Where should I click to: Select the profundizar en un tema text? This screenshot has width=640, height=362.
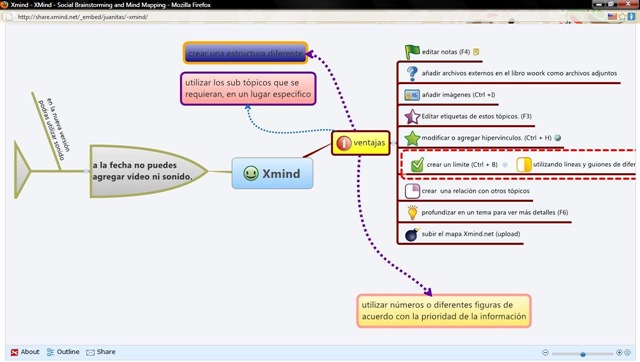495,213
